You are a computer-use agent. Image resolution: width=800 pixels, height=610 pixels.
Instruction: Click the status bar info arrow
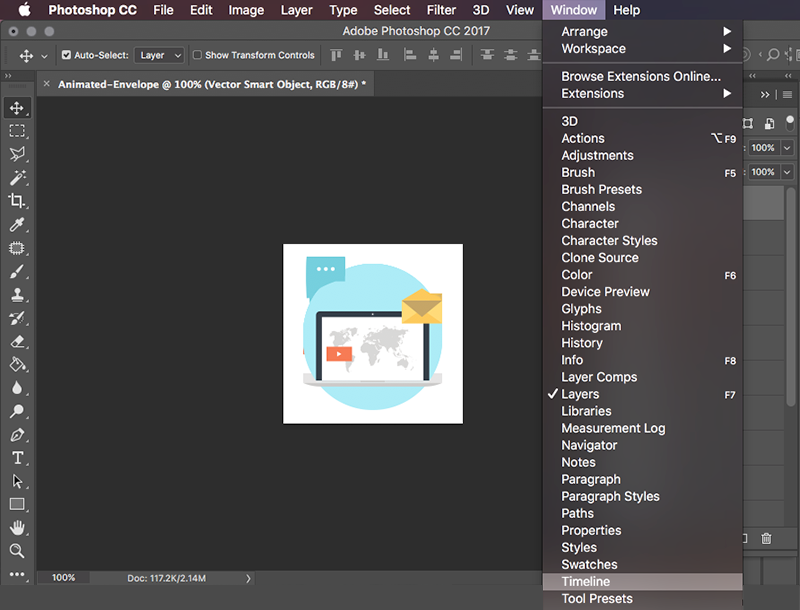click(x=248, y=578)
